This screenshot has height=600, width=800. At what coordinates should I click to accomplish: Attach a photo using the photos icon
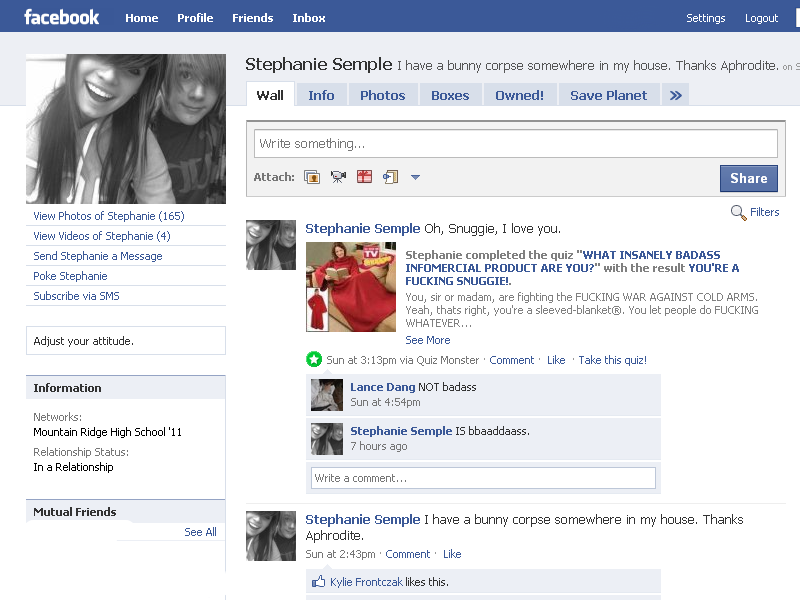312,177
